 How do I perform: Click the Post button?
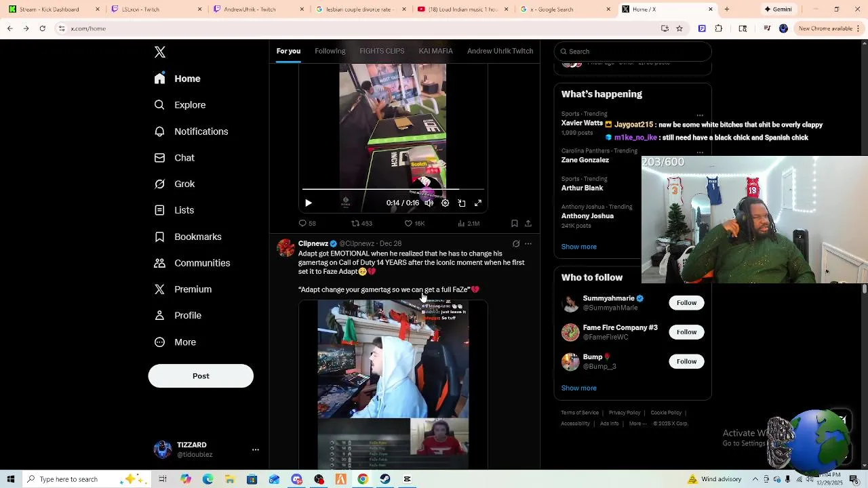pos(201,376)
